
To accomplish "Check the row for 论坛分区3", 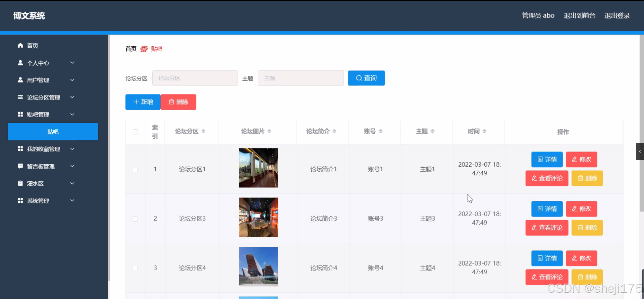I will (135, 219).
